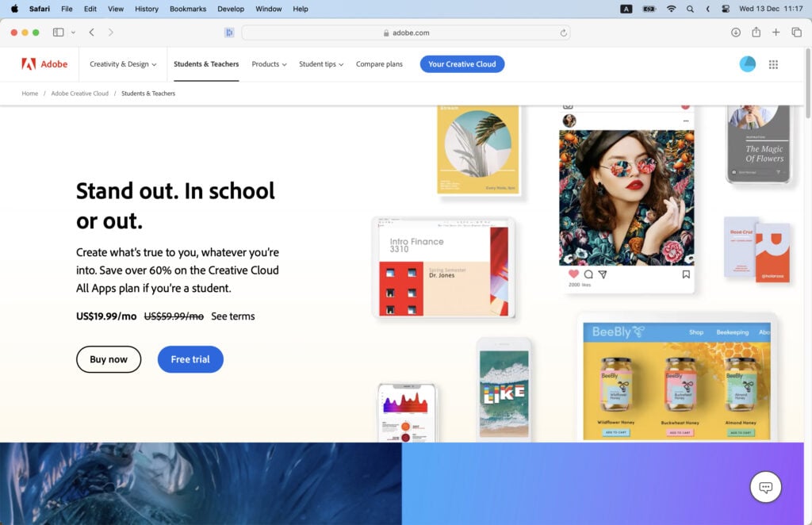The height and width of the screenshot is (525, 812).
Task: Start a Free trial
Action: click(190, 359)
